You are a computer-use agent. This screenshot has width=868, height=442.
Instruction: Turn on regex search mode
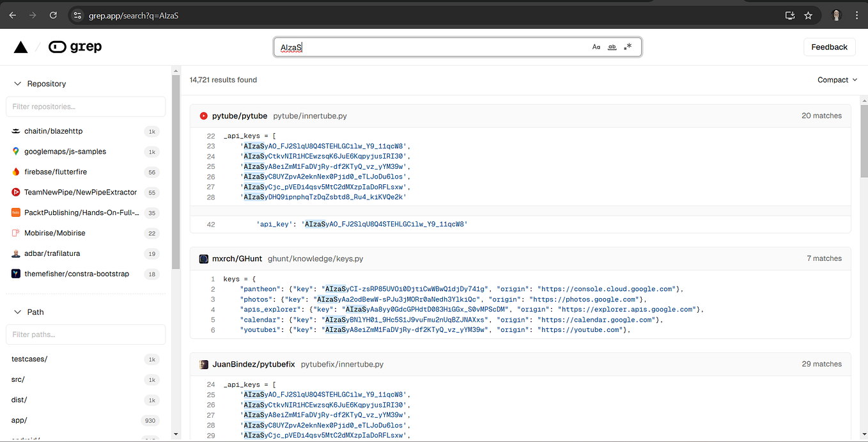pos(628,46)
